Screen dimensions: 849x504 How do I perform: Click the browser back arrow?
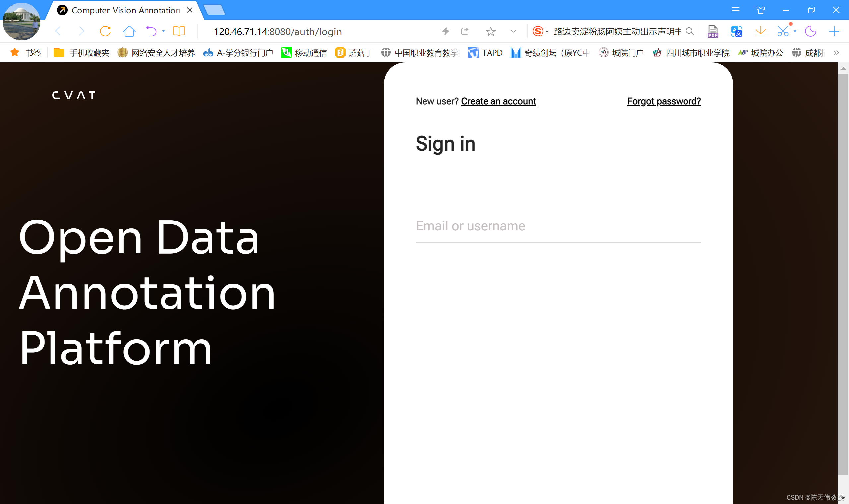[58, 31]
